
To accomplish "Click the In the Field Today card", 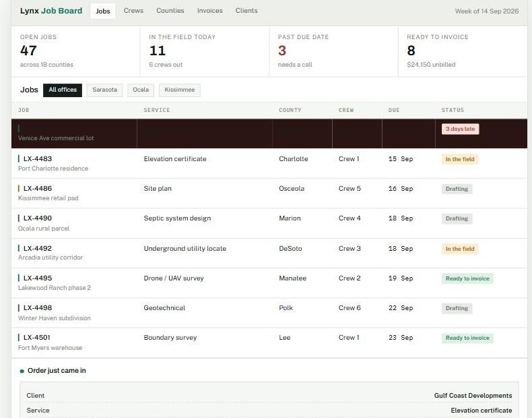I will click(x=205, y=51).
